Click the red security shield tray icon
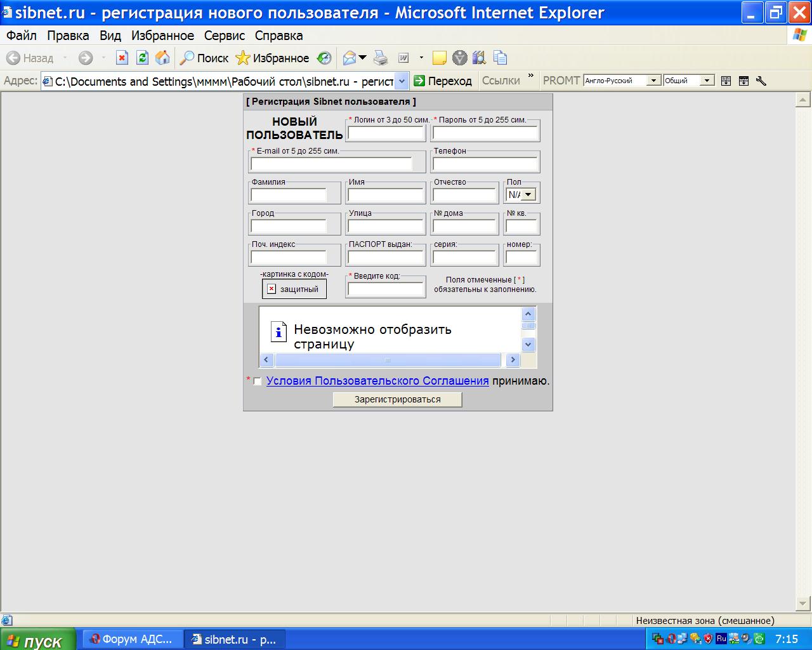The width and height of the screenshot is (812, 650). click(709, 639)
